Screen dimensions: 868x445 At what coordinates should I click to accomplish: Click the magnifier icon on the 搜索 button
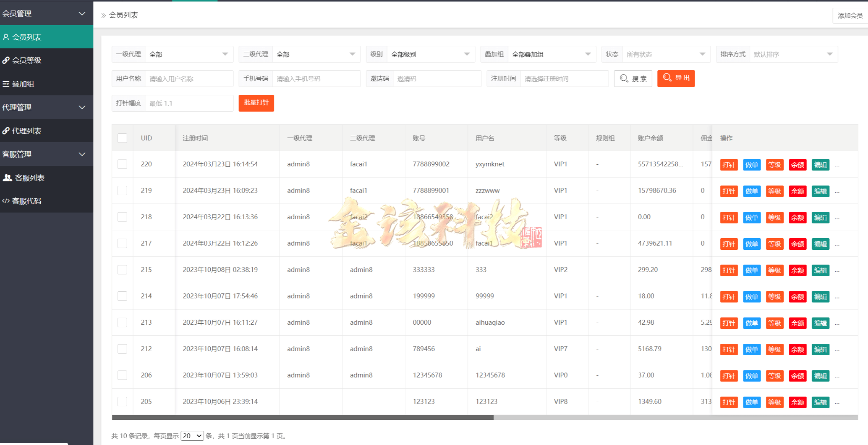[x=624, y=78]
